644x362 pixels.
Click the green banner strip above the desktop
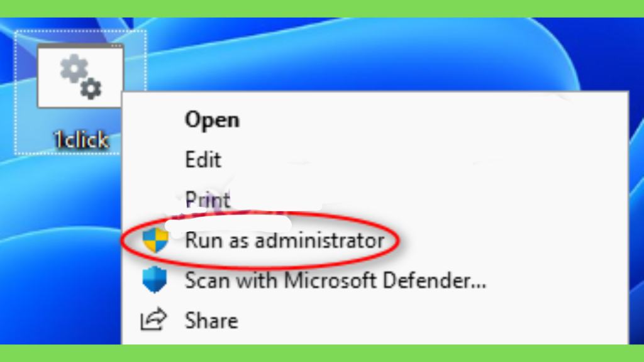(x=322, y=9)
